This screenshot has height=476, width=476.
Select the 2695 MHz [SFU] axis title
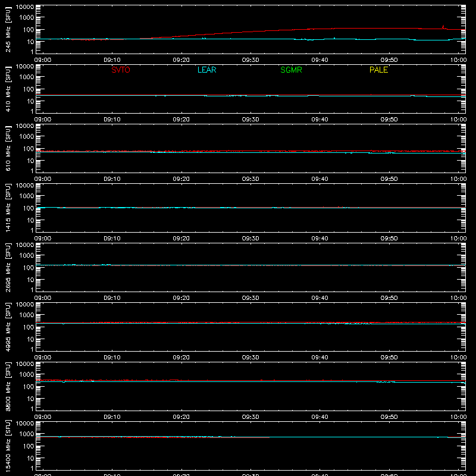pos(8,267)
